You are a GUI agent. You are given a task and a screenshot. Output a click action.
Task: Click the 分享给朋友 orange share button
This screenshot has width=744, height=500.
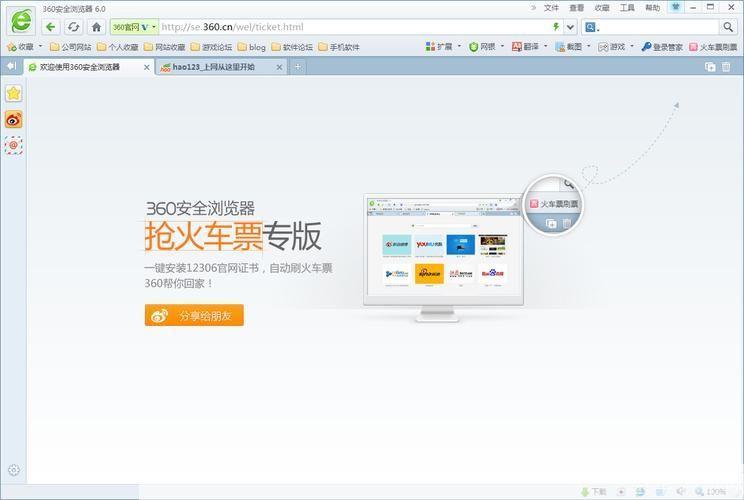194,315
